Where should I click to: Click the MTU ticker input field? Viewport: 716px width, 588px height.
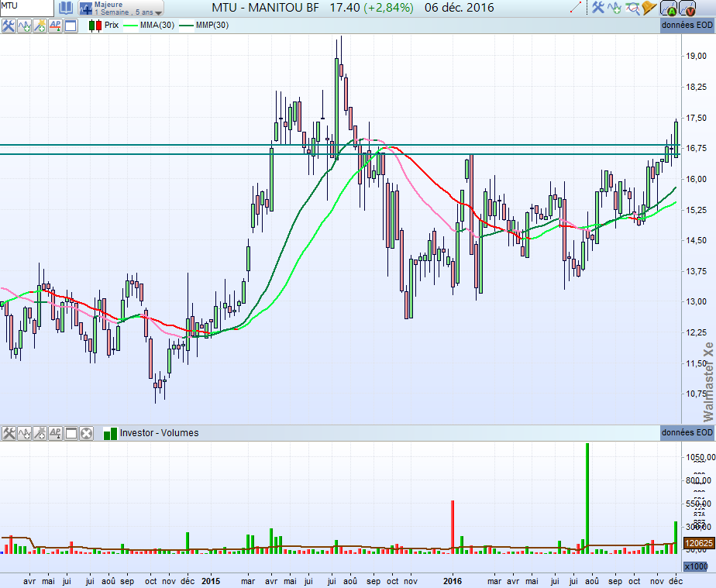[x=26, y=7]
